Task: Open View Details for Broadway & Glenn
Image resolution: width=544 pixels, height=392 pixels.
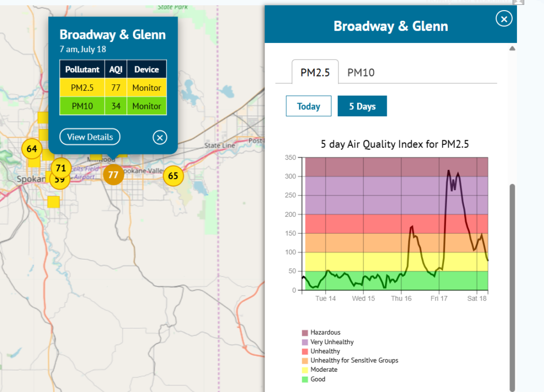Action: pos(90,137)
